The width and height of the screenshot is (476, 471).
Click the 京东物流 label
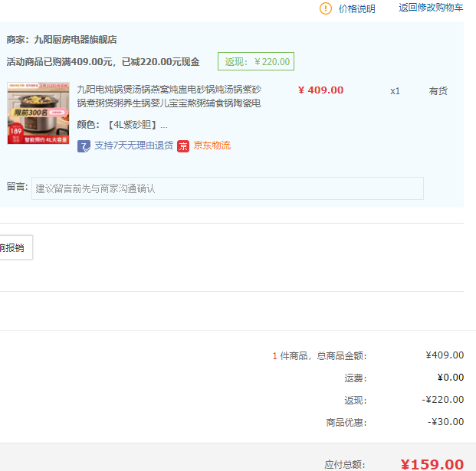[212, 146]
